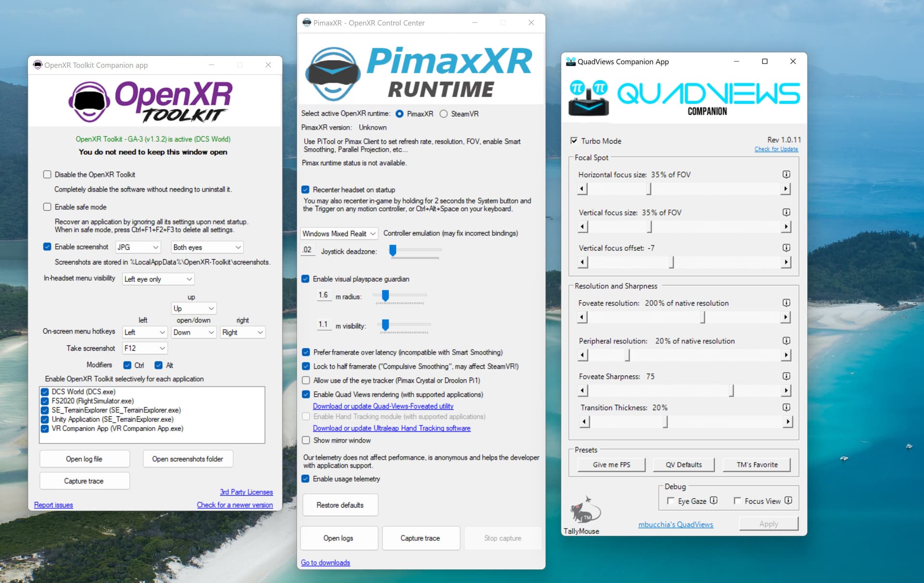The width and height of the screenshot is (924, 583).
Task: Click the TallyMouse logo icon
Action: tap(585, 511)
